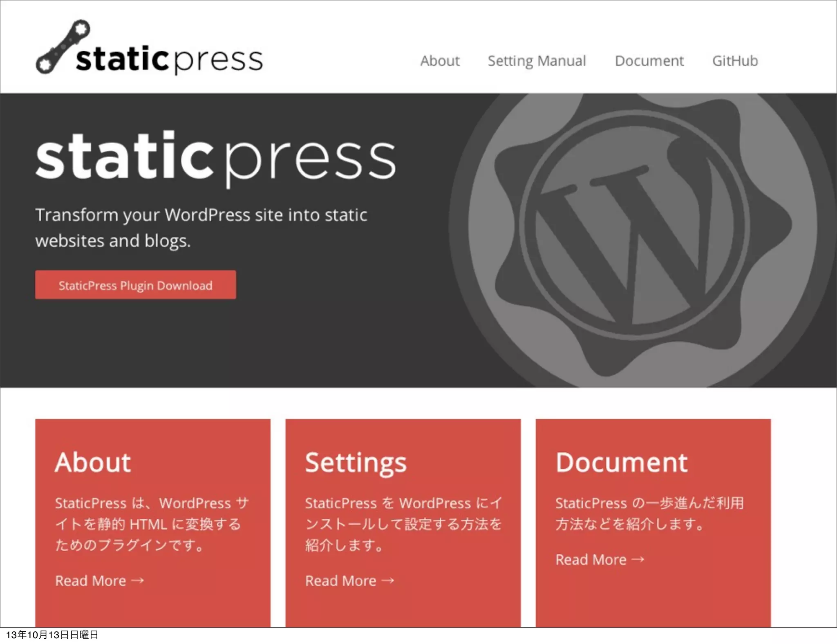Viewport: 837px width, 644px height.
Task: Click the Japanese description in the About card
Action: pyautogui.click(x=151, y=524)
